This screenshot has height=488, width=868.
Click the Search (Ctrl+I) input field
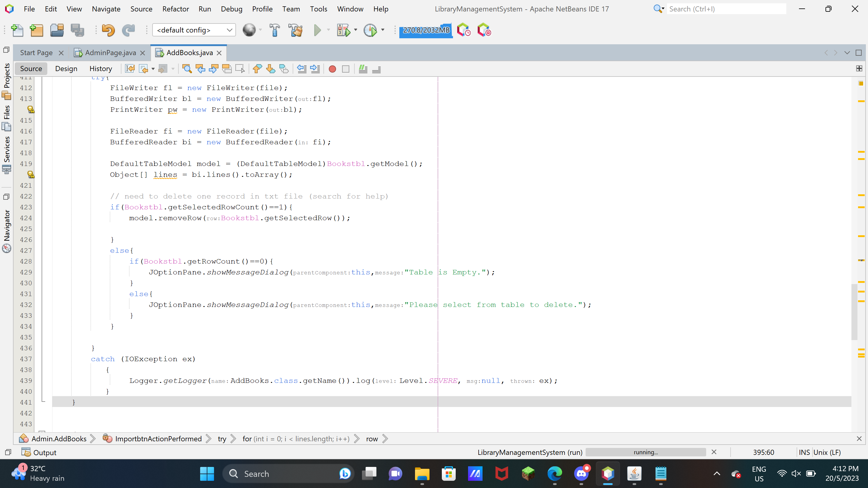pyautogui.click(x=726, y=9)
